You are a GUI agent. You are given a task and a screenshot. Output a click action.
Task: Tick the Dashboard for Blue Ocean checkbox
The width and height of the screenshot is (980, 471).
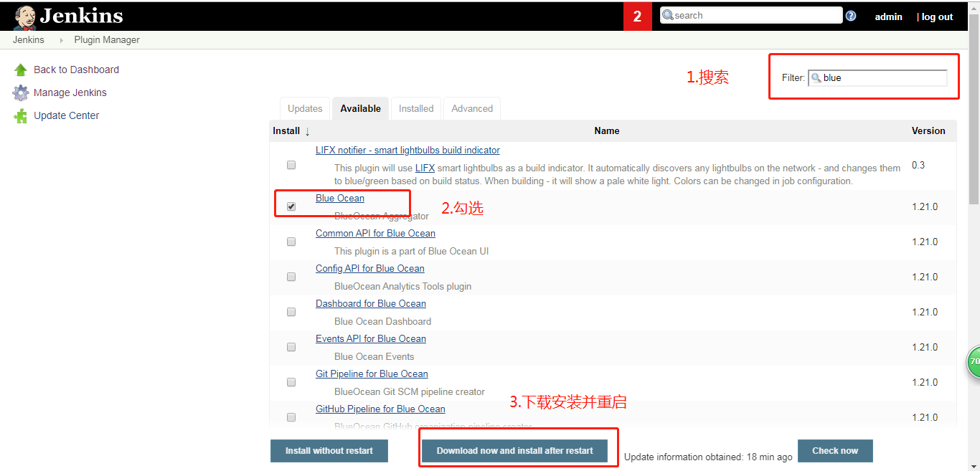click(x=291, y=312)
